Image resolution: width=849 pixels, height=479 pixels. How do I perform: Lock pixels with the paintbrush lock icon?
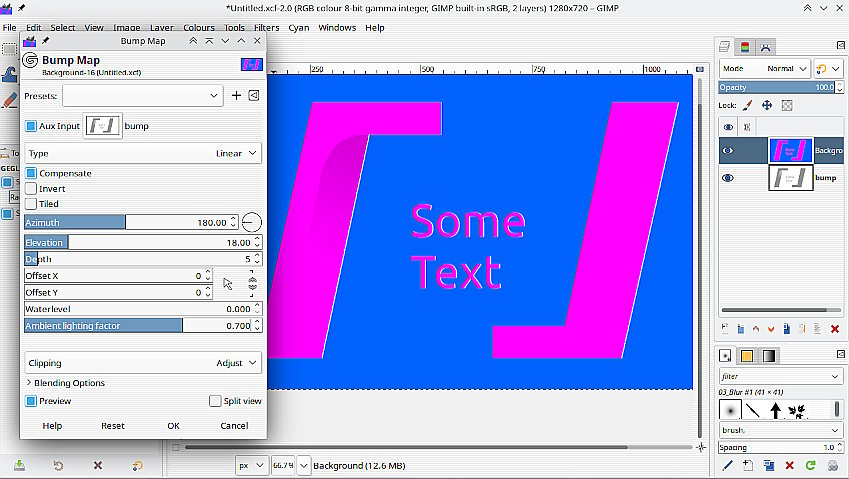click(x=747, y=106)
